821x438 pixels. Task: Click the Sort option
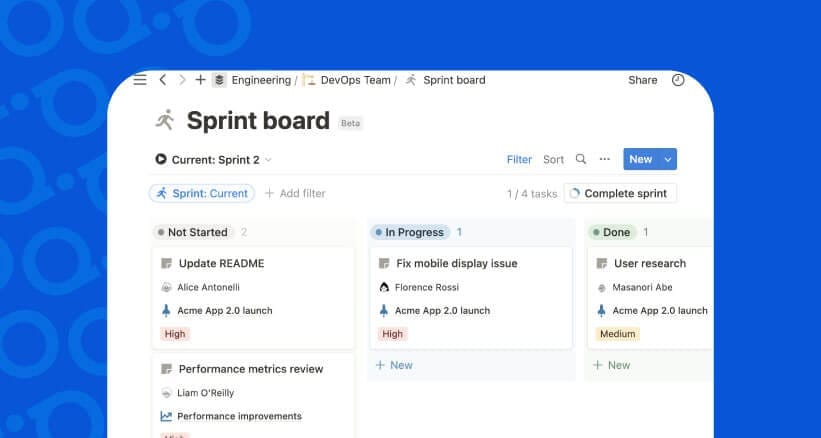click(x=553, y=159)
